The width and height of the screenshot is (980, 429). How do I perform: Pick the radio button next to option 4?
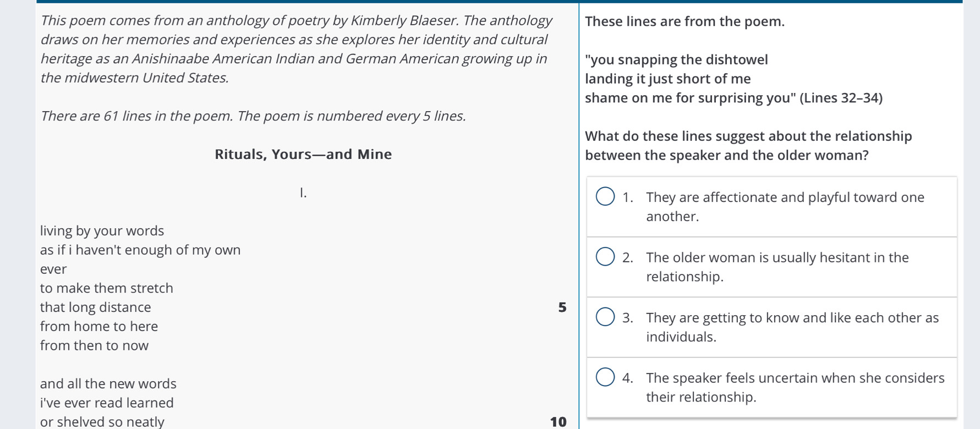[605, 377]
